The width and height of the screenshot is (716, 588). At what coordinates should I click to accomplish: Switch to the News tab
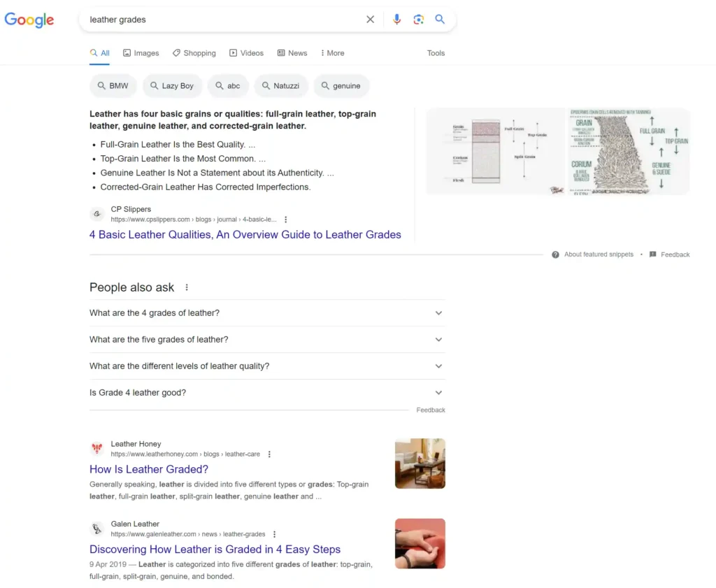tap(292, 53)
